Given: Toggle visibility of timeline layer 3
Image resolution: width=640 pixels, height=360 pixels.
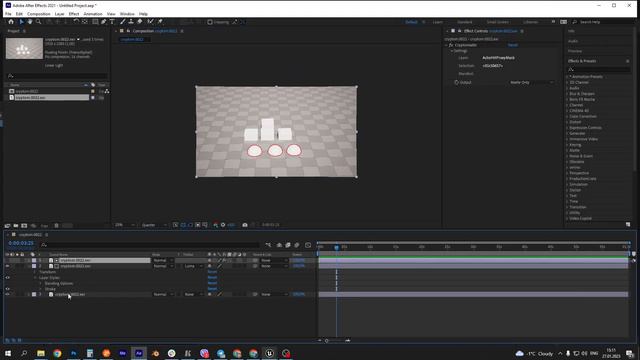Looking at the screenshot, I should point(7,294).
